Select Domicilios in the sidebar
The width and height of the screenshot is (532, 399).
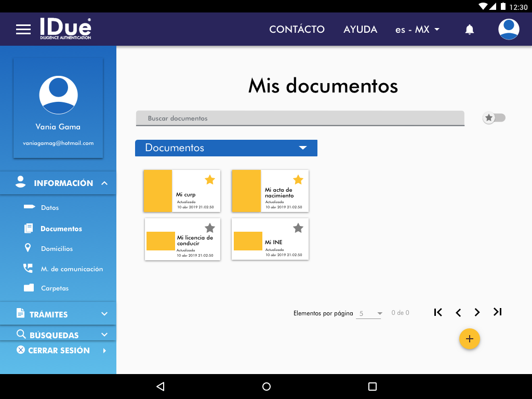tap(57, 249)
